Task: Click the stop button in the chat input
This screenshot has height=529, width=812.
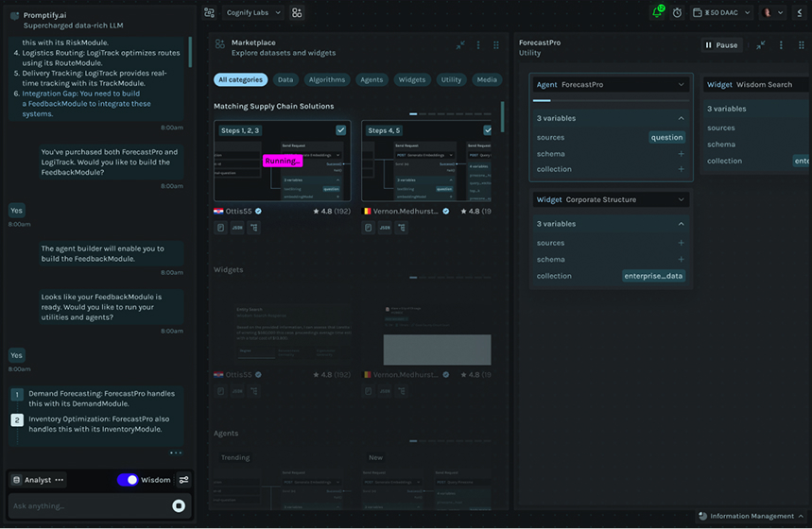Action: (179, 505)
